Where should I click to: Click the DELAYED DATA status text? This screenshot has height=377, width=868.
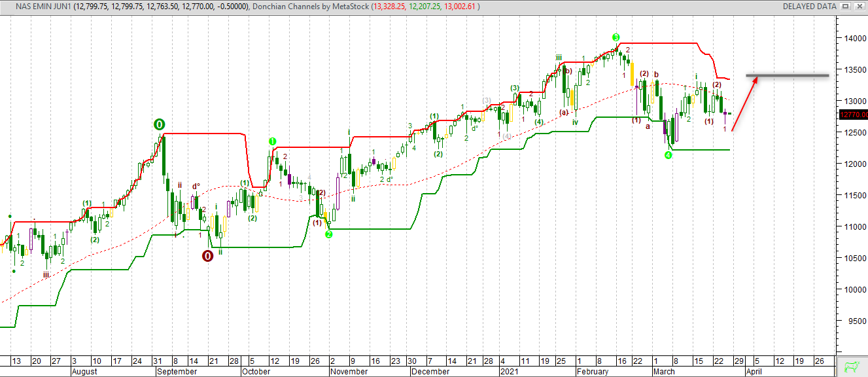point(809,7)
